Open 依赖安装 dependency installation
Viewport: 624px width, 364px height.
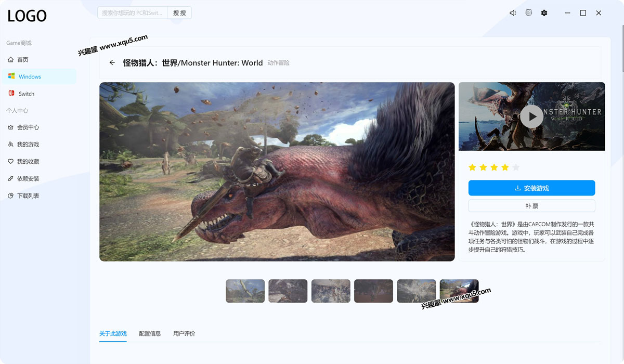39,179
